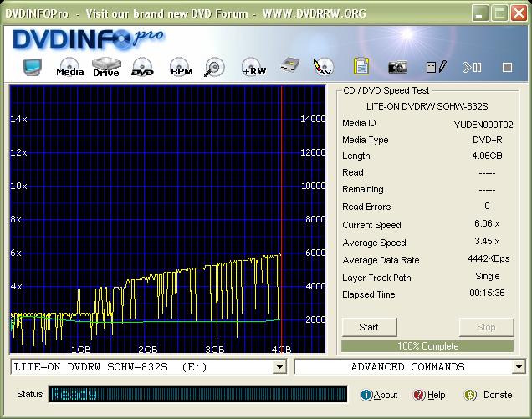Open the disc magnifier scan tool

(214, 67)
